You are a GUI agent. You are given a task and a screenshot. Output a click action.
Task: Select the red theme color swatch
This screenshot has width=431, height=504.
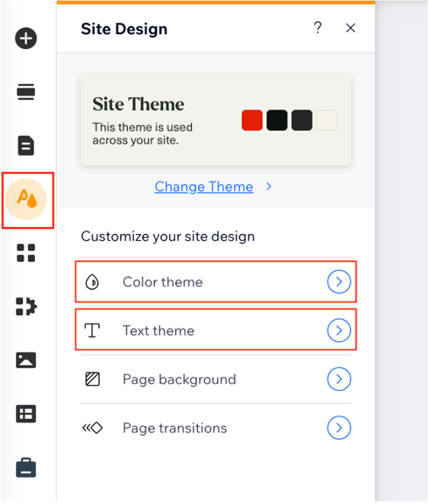coord(253,121)
